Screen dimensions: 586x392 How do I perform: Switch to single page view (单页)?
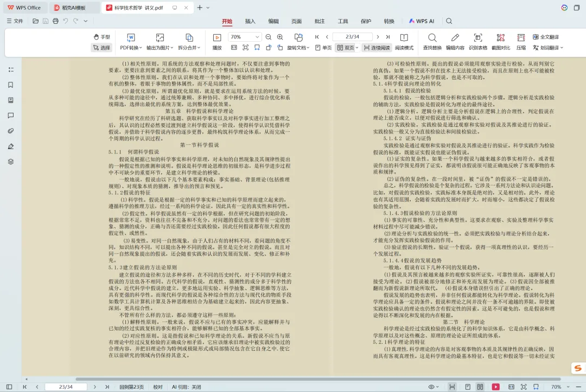(323, 47)
